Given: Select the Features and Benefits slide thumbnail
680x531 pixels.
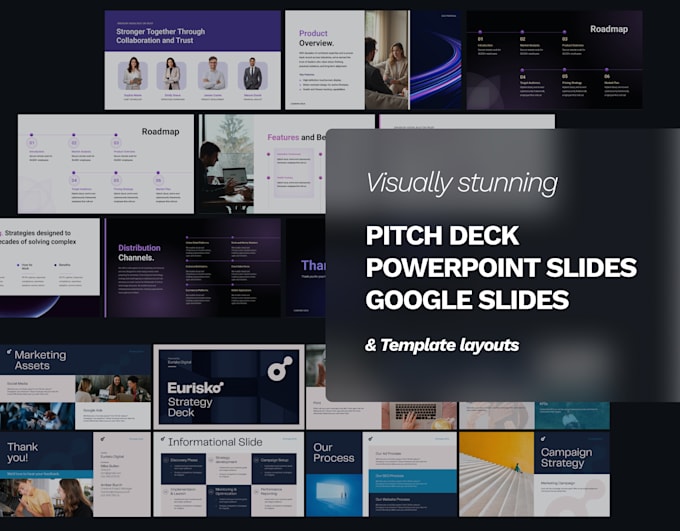Looking at the screenshot, I should tap(262, 164).
